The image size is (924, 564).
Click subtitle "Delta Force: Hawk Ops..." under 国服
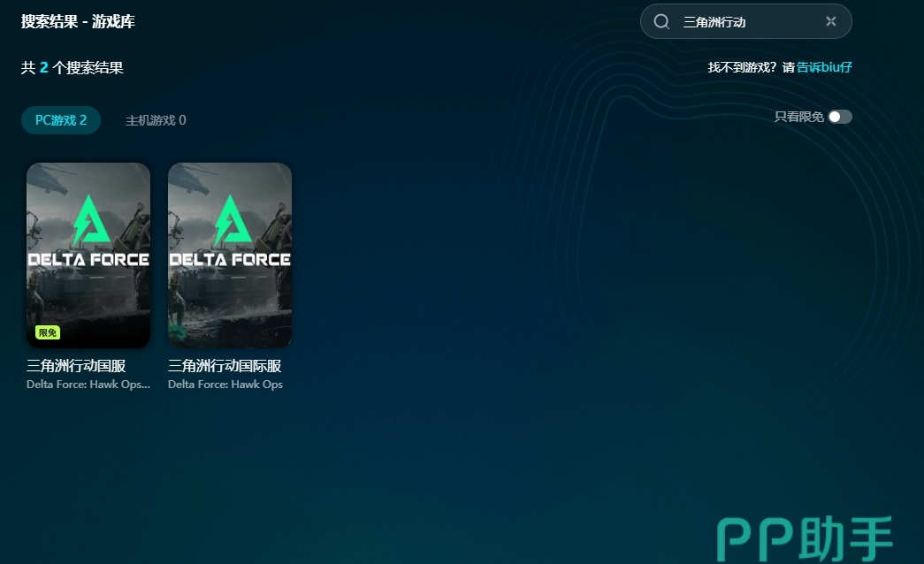pos(88,385)
